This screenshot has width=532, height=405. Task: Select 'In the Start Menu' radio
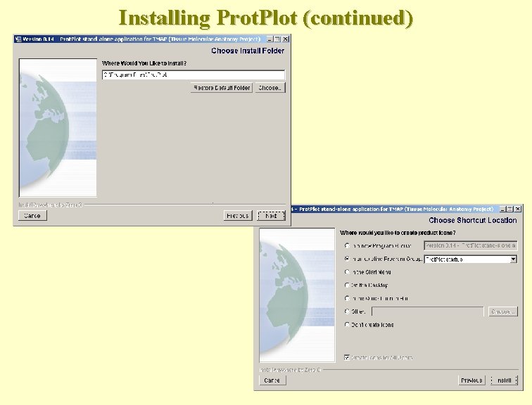click(347, 272)
